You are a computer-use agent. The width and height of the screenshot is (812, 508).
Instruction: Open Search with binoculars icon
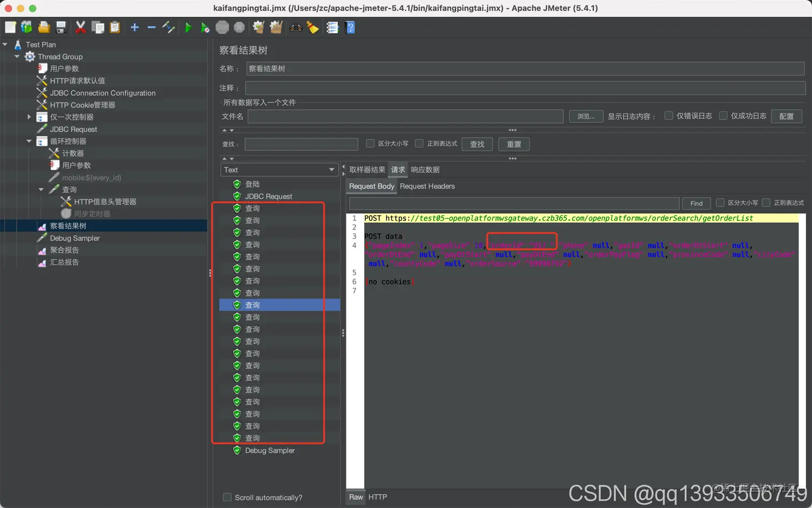[296, 27]
